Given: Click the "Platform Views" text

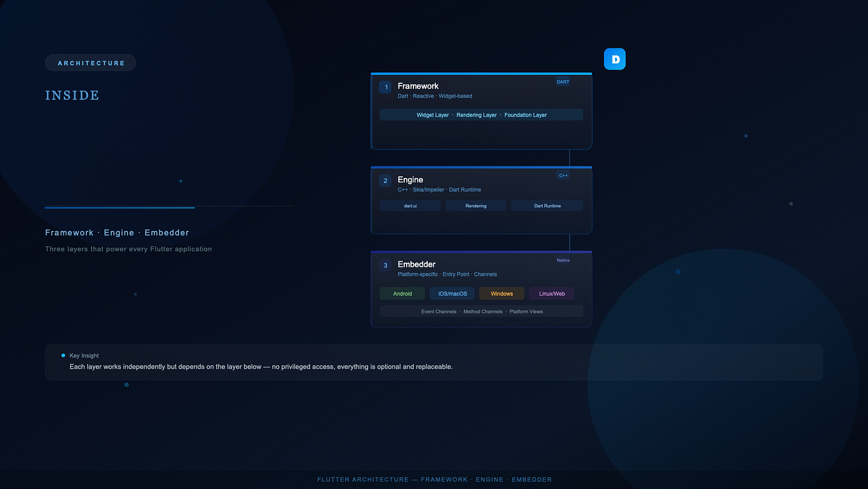Looking at the screenshot, I should (526, 312).
